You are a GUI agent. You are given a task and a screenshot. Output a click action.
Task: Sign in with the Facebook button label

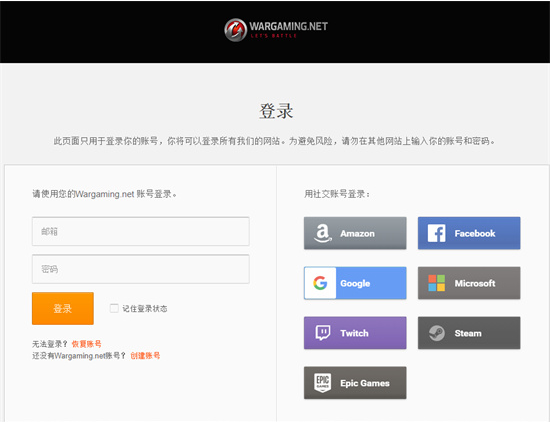point(475,233)
